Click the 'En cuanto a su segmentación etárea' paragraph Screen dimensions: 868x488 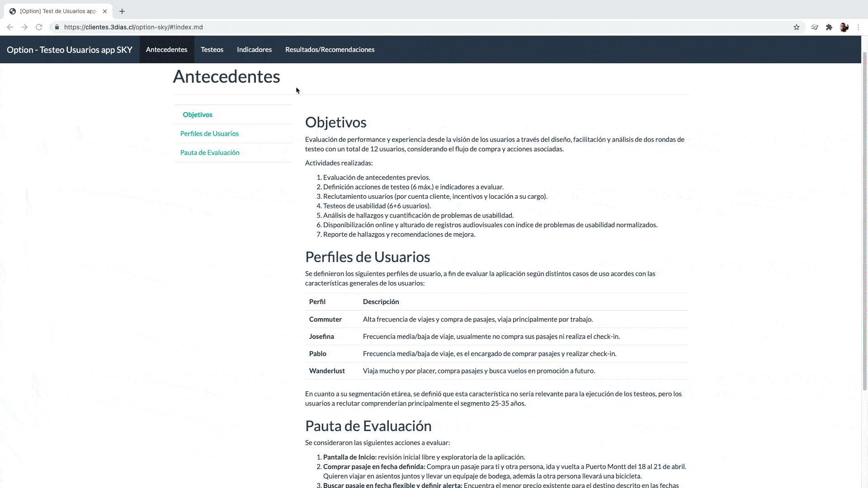pyautogui.click(x=493, y=399)
